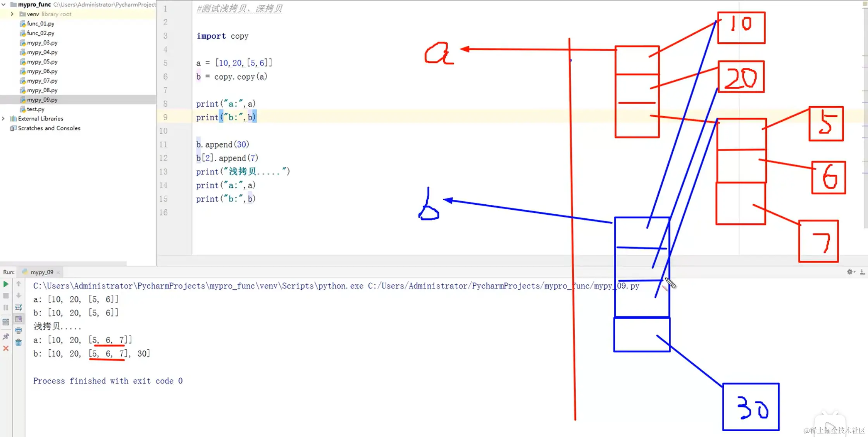The height and width of the screenshot is (437, 868).
Task: Click project tree horizontal scrollbar
Action: point(63,264)
